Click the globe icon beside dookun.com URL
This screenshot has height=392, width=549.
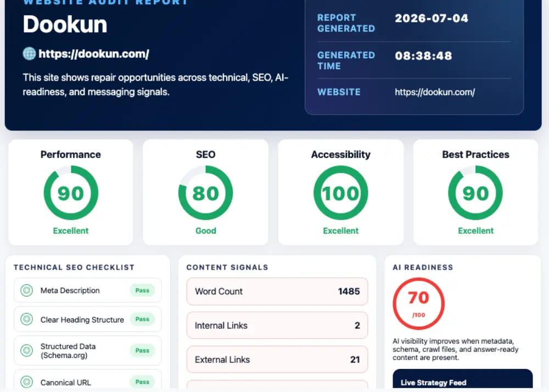(x=30, y=54)
